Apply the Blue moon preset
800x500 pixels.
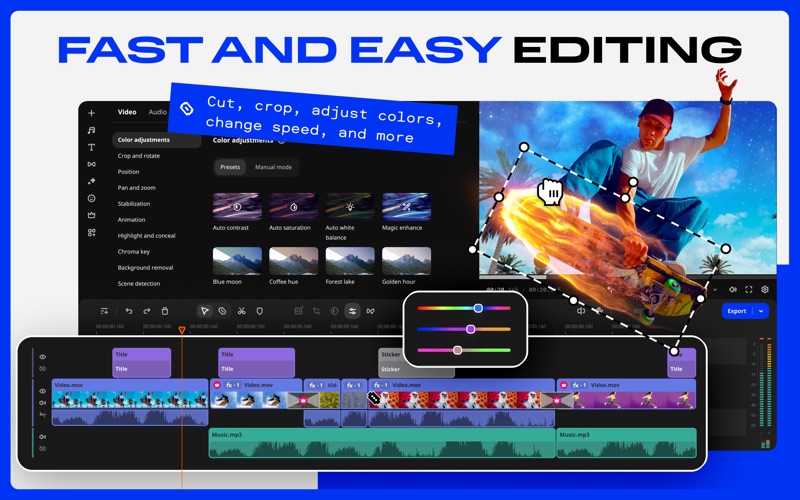tap(237, 261)
